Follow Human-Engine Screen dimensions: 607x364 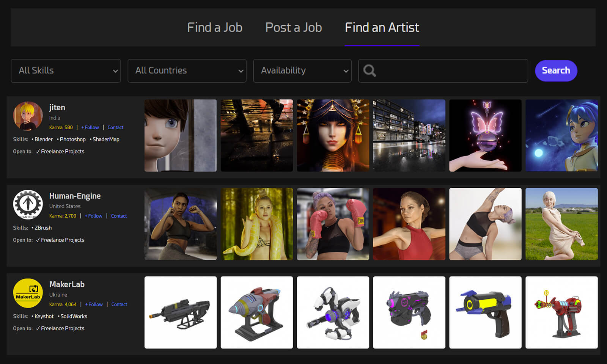pyautogui.click(x=94, y=216)
